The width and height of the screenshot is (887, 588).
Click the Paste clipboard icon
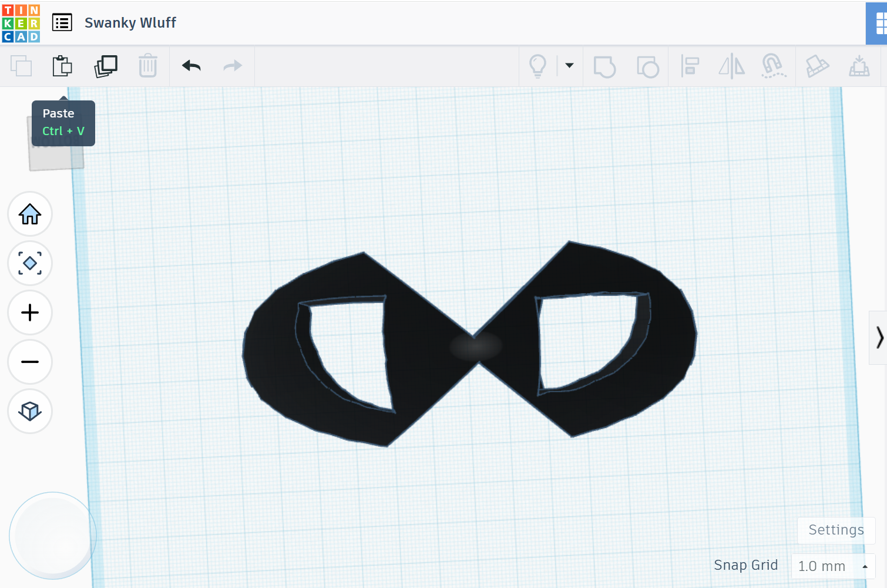pos(62,66)
